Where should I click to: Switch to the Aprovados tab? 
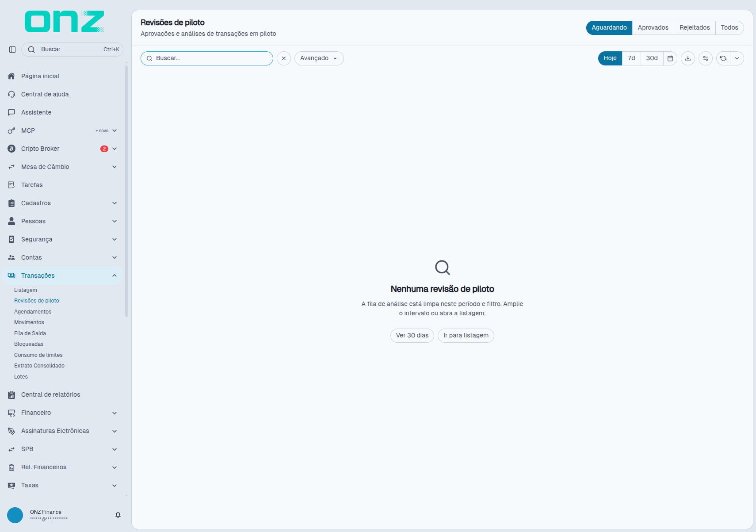click(653, 27)
